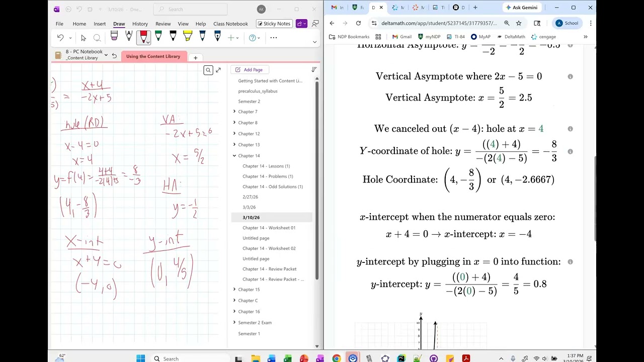Toggle full page view expand arrows
This screenshot has height=362, width=644.
coord(218,70)
